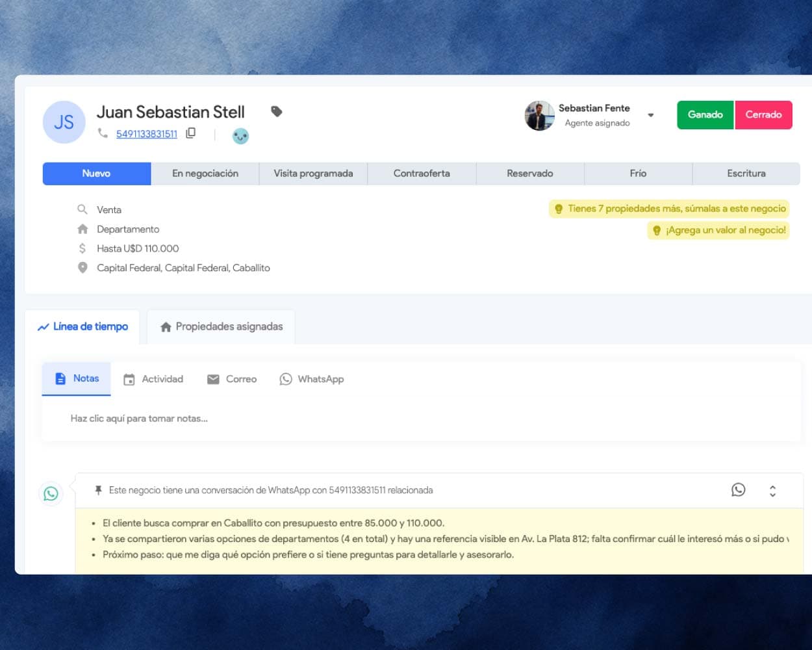Click the location pin icon beside Caballito

pyautogui.click(x=82, y=268)
